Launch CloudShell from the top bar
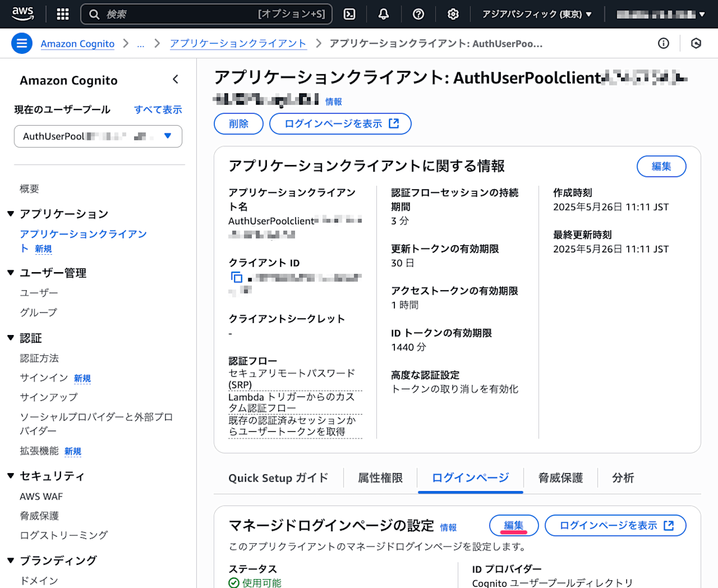718x588 pixels. pos(351,14)
